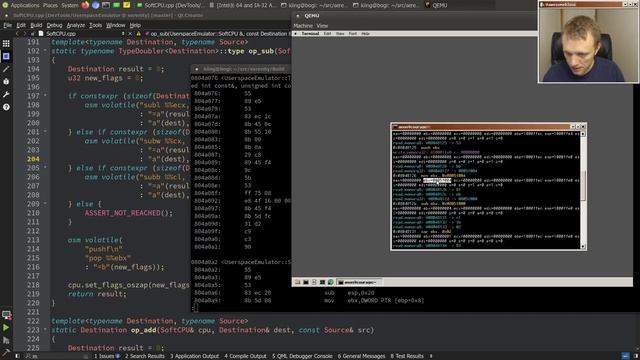Open Help mode question mark icon
The image size is (640, 360).
[x=6, y=107]
